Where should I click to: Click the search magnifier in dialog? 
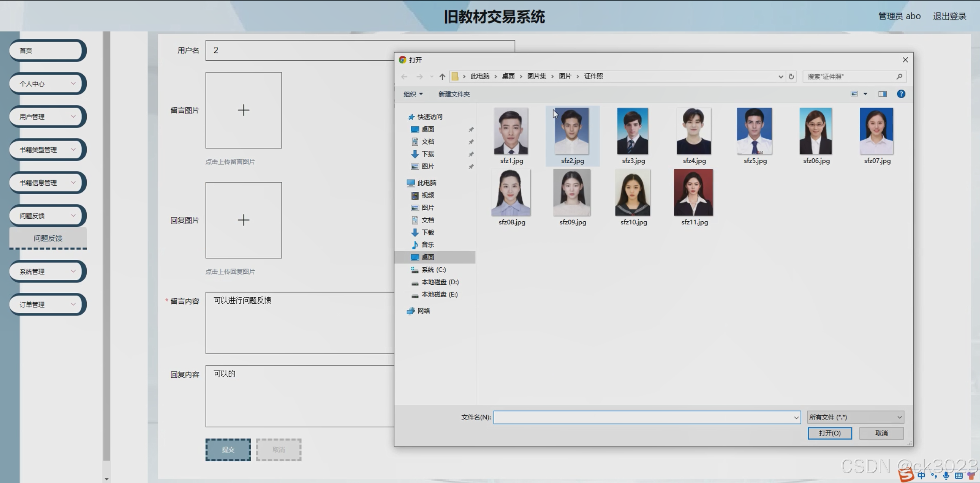(x=899, y=76)
